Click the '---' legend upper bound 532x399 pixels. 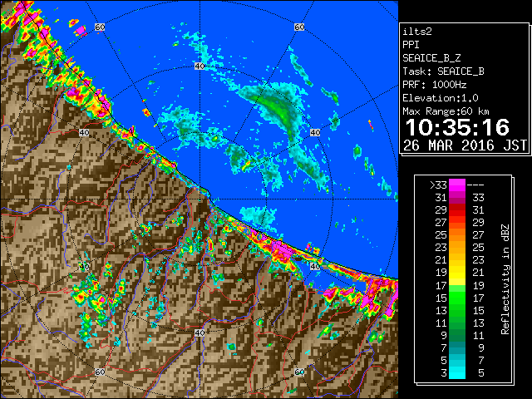point(475,185)
